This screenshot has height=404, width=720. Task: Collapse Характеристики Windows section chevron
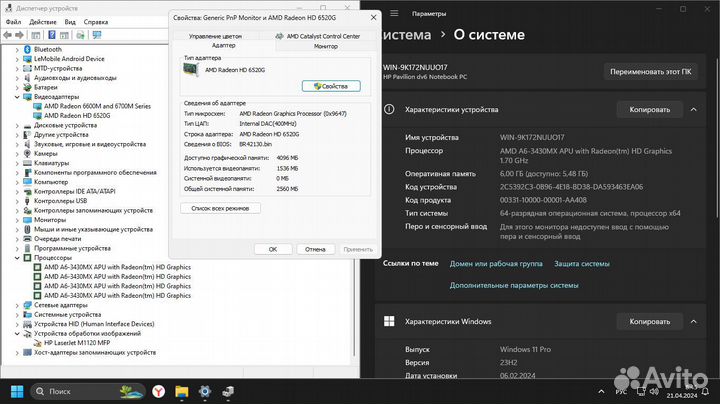coord(693,322)
